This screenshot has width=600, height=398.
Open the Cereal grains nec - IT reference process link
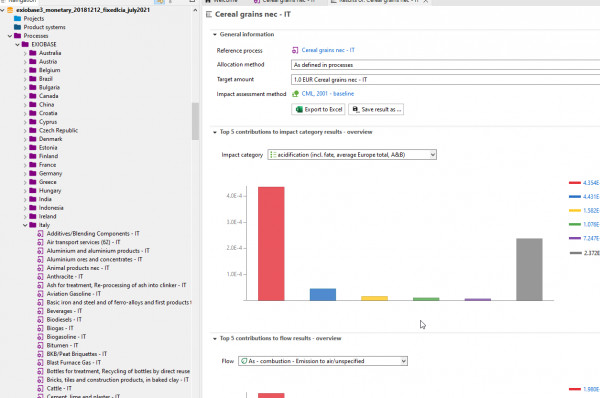pos(328,50)
